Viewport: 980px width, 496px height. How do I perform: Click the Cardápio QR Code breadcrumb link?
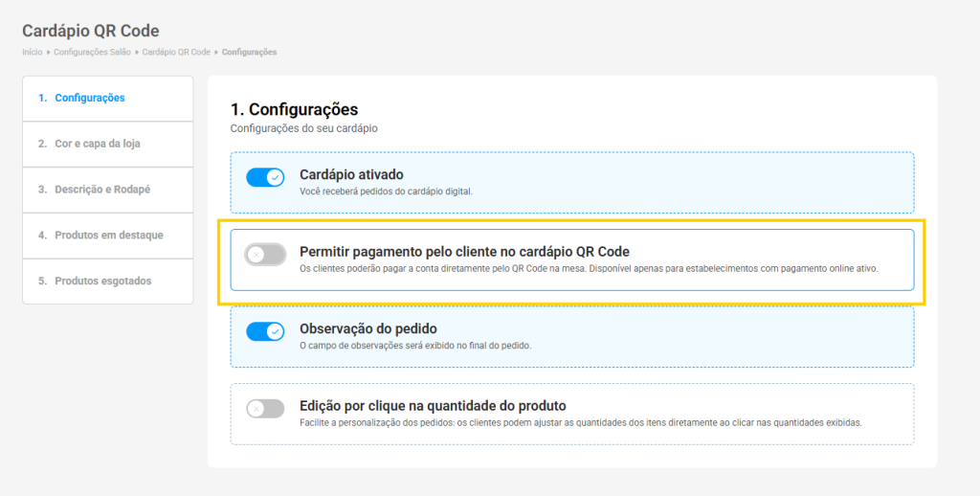[x=176, y=52]
